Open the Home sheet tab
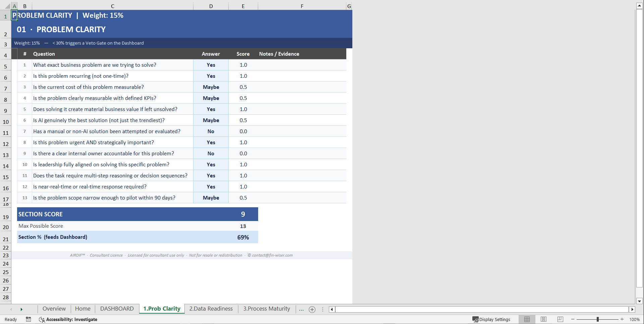Image resolution: width=644 pixels, height=324 pixels. pyautogui.click(x=83, y=309)
